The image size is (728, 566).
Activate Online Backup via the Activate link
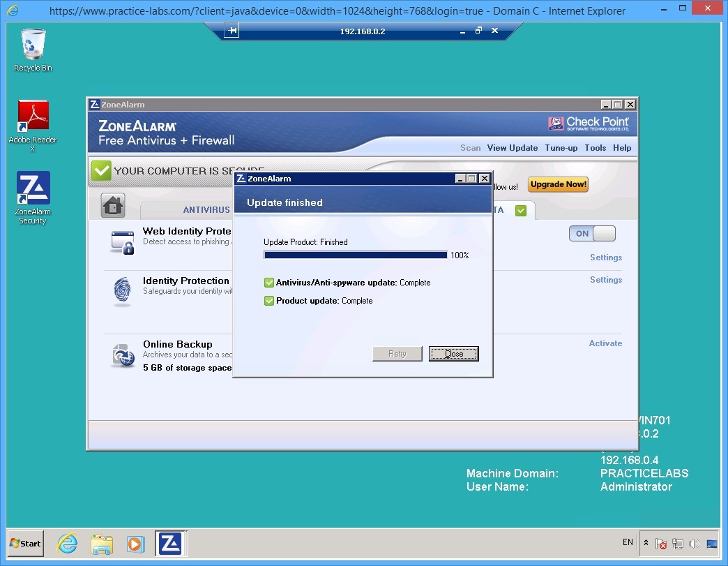(605, 343)
